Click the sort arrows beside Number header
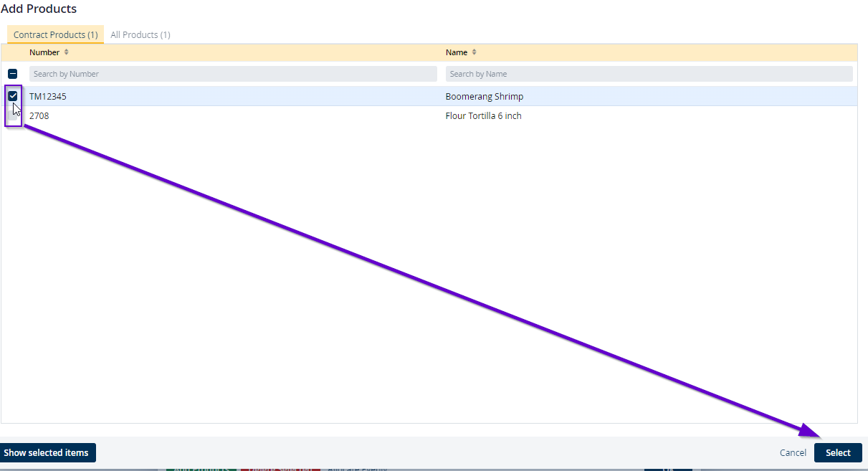Viewport: 868px width, 471px height. 67,52
